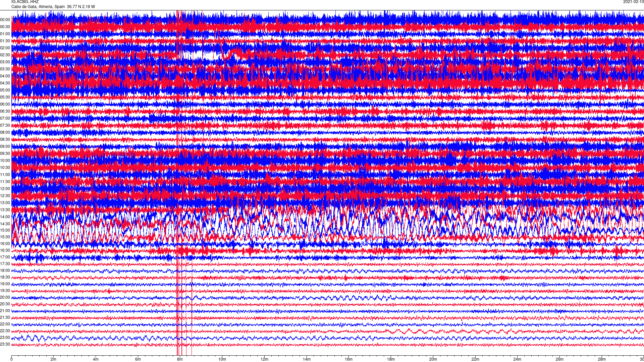Select the 00:00 trace time label
The image size is (644, 362).
pyautogui.click(x=5, y=20)
